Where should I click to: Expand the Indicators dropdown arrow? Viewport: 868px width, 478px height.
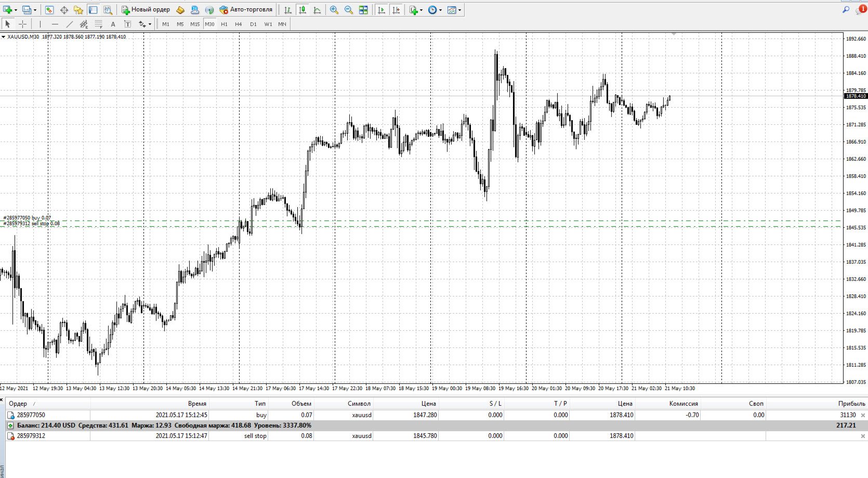(x=421, y=10)
